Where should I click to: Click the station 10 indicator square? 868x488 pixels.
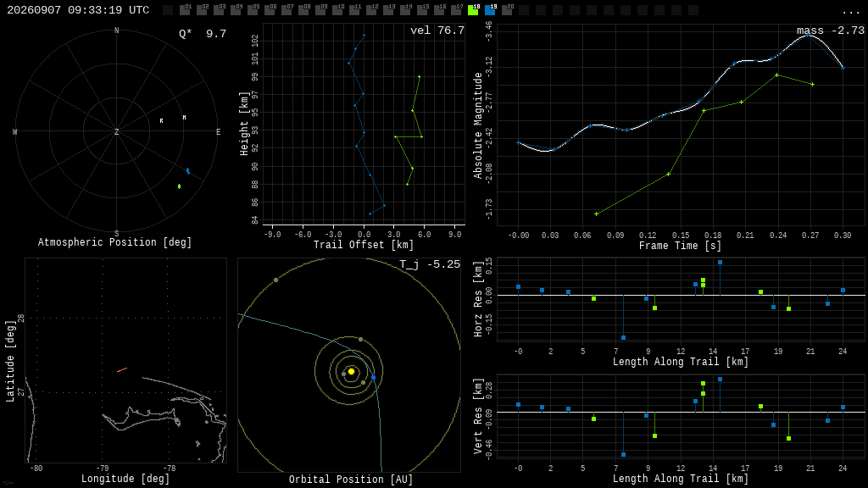337,10
